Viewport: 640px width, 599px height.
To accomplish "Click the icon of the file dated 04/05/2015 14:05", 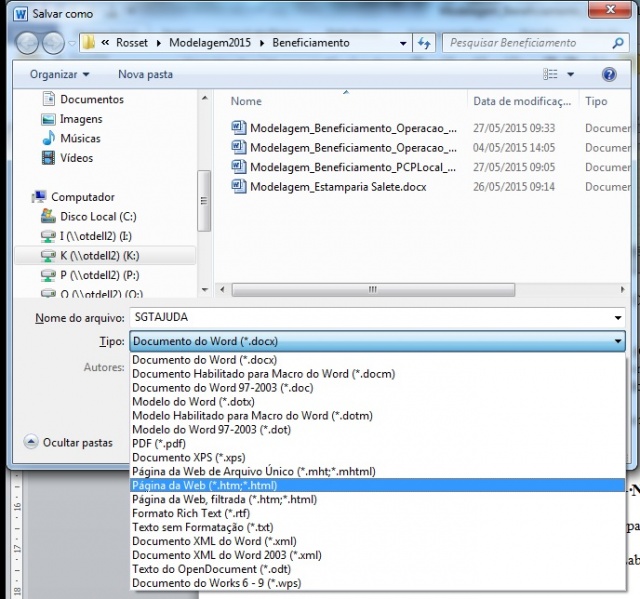I will 239,147.
